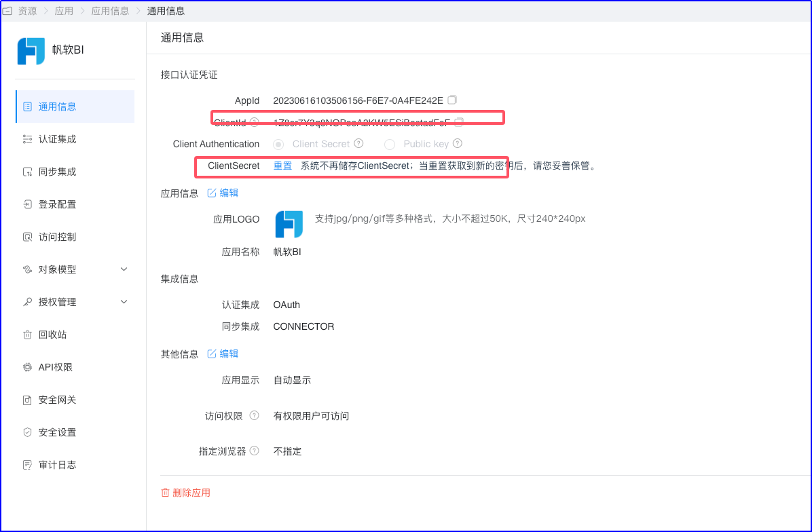Screen dimensions: 812x532
Task: Click the 集成信息 section heading
Action: [x=180, y=279]
